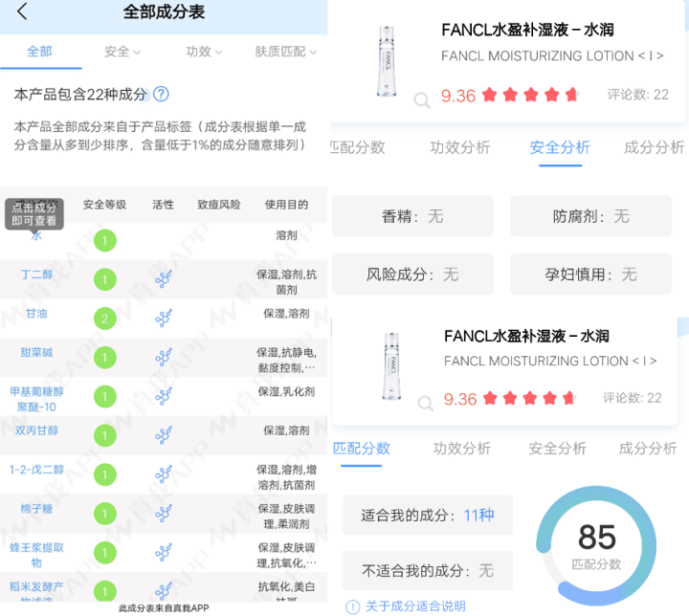689x616 pixels.
Task: Click the activity icon in 丁二醇 row
Action: tap(164, 279)
